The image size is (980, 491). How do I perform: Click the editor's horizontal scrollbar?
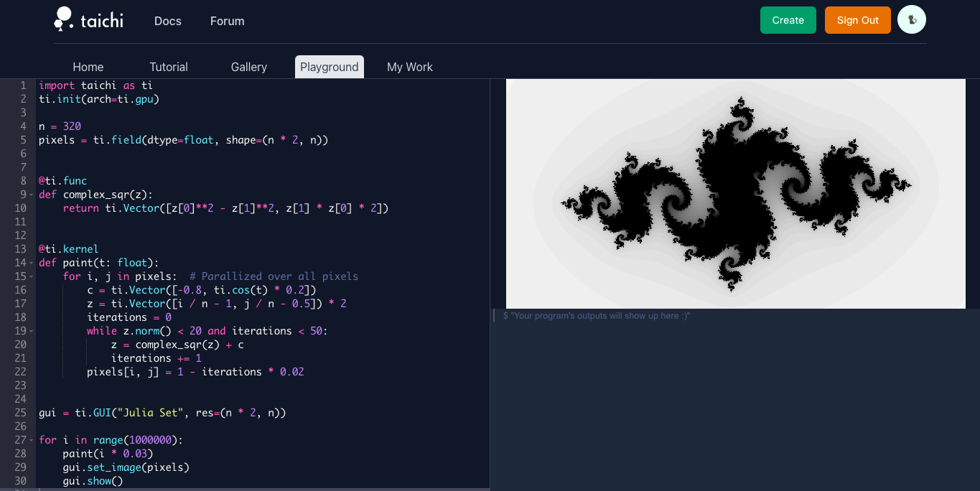coord(244,489)
